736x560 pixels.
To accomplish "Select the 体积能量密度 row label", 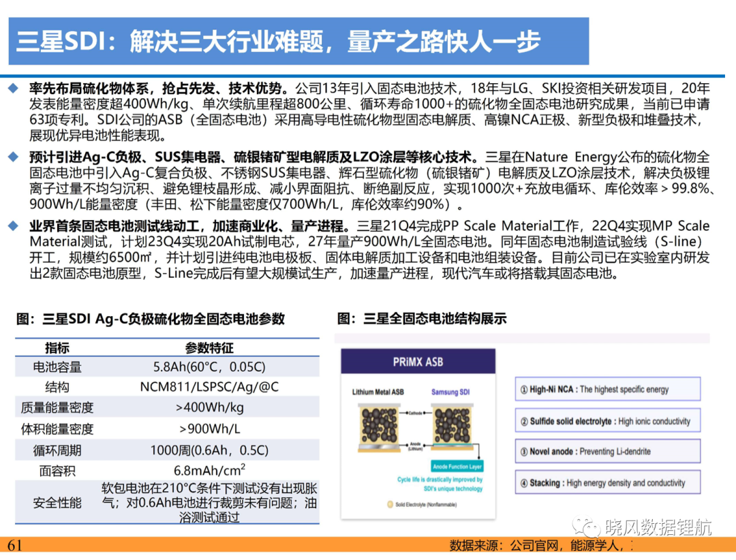I will point(57,429).
